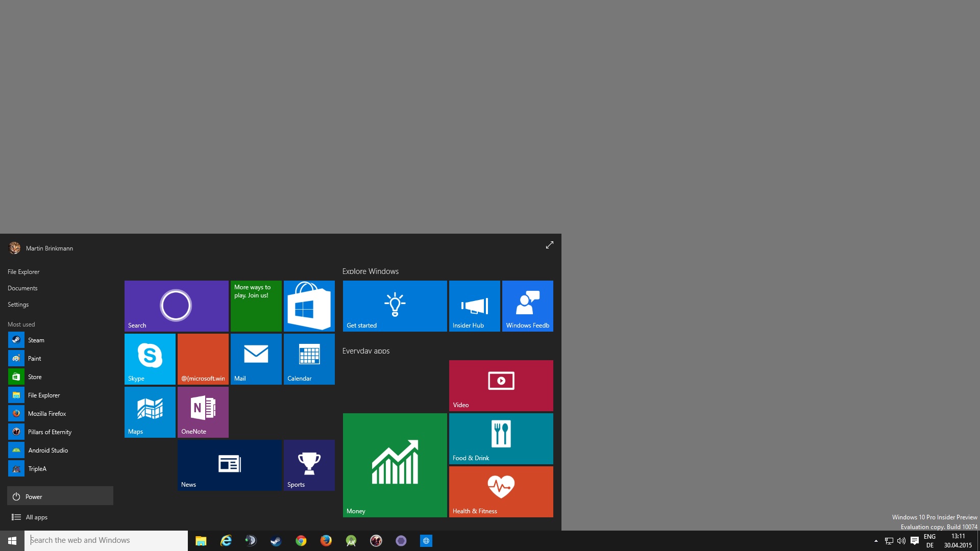Open the Martin Brinkmann user account menu
980x551 pixels.
41,248
